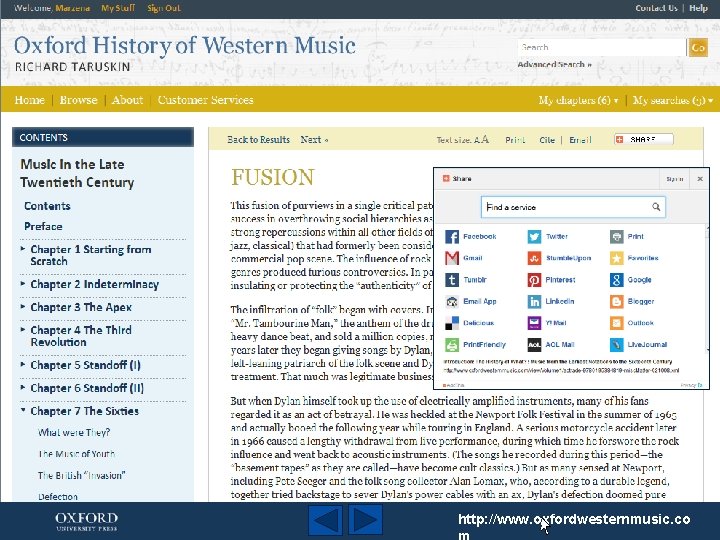Open the Browse menu item
720x540 pixels.
click(x=79, y=100)
